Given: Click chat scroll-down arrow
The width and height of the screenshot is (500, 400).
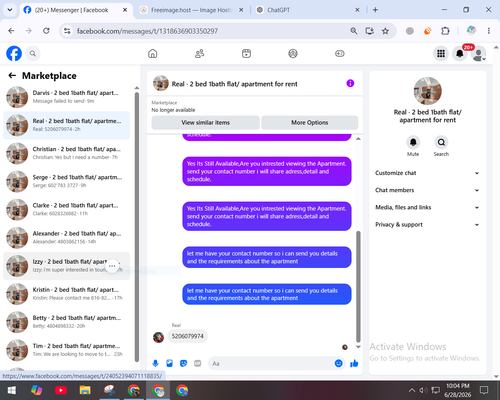Looking at the screenshot, I should pyautogui.click(x=358, y=347).
